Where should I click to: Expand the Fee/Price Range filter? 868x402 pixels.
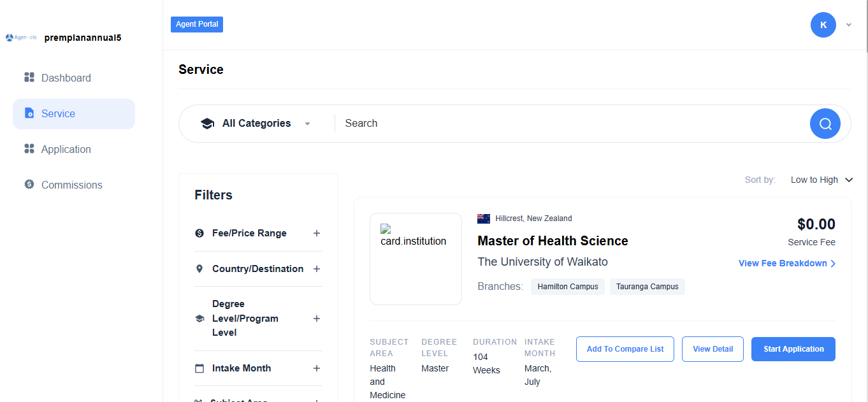pos(317,233)
